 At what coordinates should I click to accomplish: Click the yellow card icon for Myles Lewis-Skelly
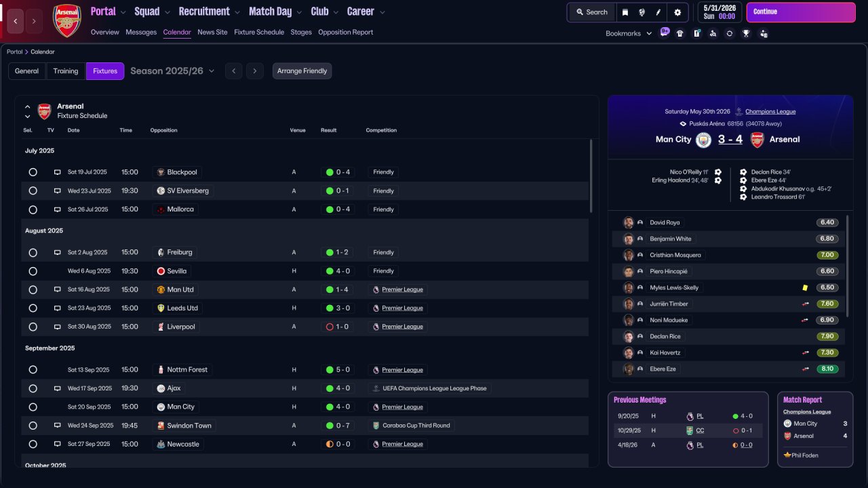(x=805, y=287)
